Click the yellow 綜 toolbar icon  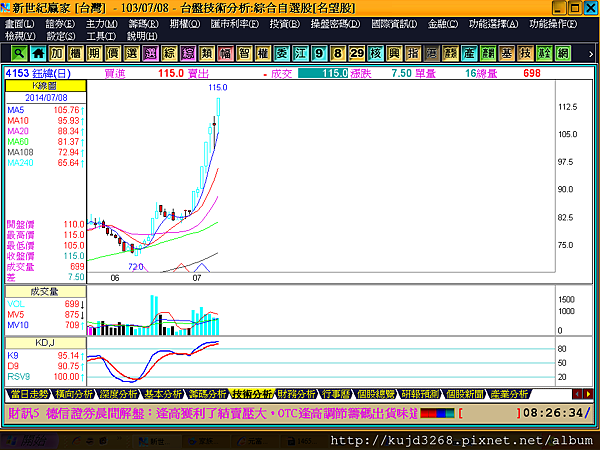(170, 53)
